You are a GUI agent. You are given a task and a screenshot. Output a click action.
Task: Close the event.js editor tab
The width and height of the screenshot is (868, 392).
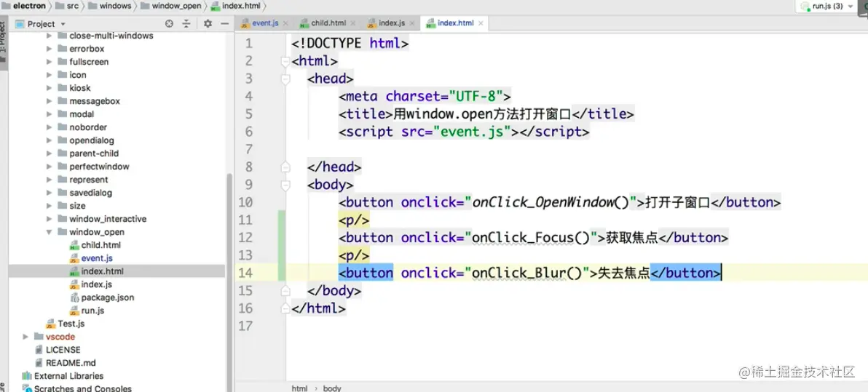pyautogui.click(x=285, y=23)
